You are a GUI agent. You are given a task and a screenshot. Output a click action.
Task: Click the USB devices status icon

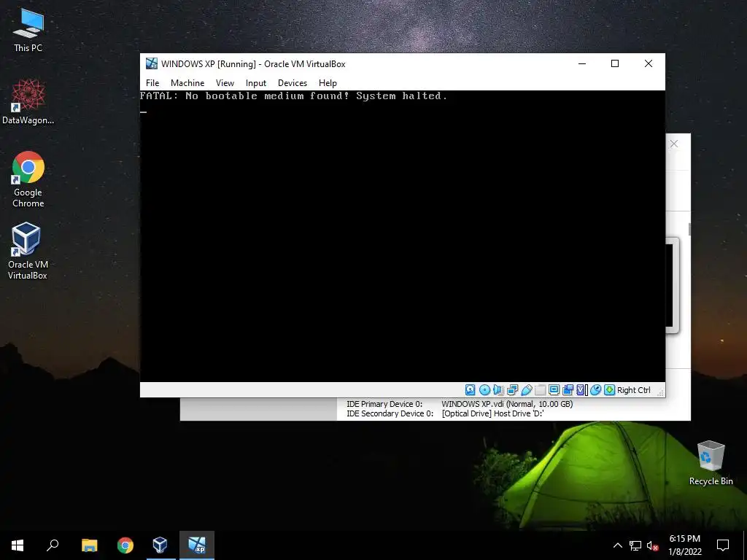point(527,390)
